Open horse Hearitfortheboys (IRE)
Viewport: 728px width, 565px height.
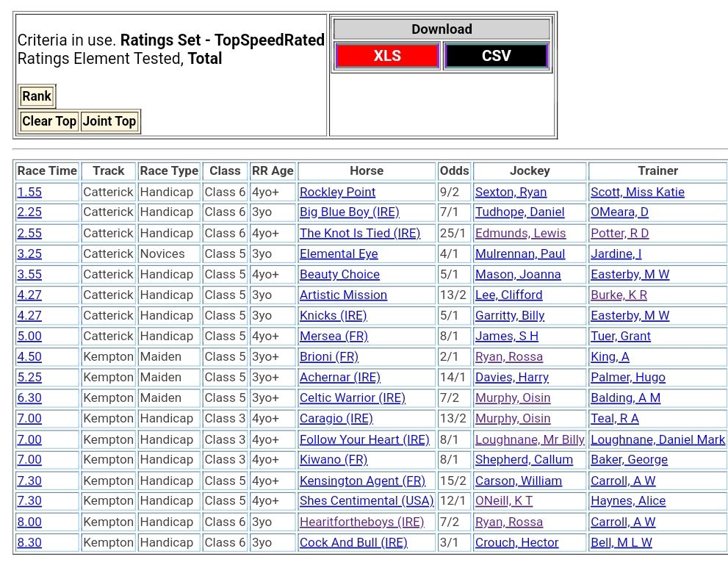[x=361, y=522]
